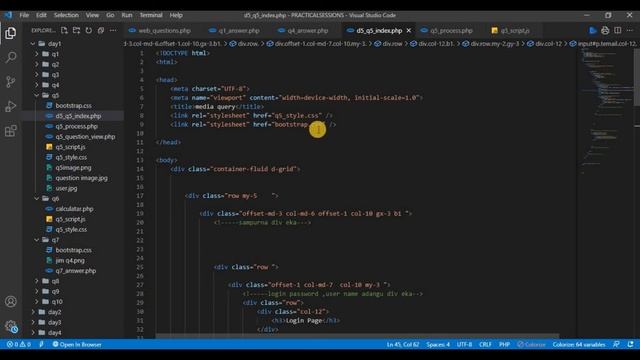Open editor more actions ellipsis
The image size is (640, 360).
630,31
